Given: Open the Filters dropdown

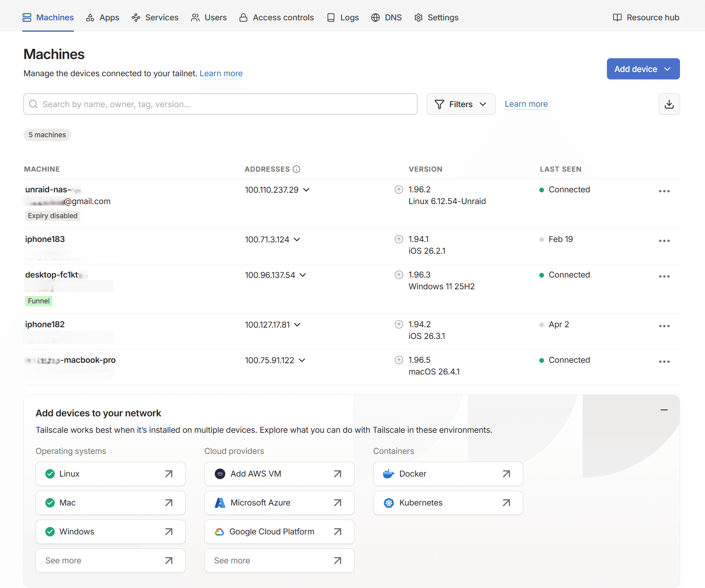Looking at the screenshot, I should (x=461, y=104).
